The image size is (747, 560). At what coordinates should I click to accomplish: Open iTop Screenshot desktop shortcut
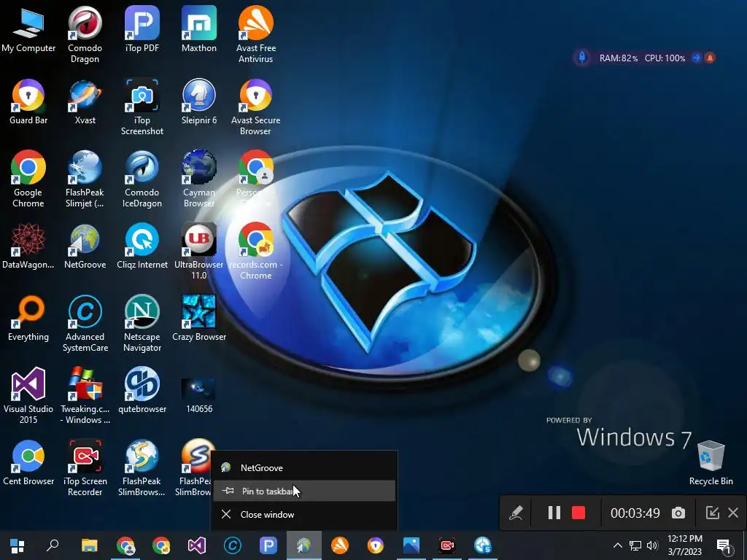click(142, 107)
